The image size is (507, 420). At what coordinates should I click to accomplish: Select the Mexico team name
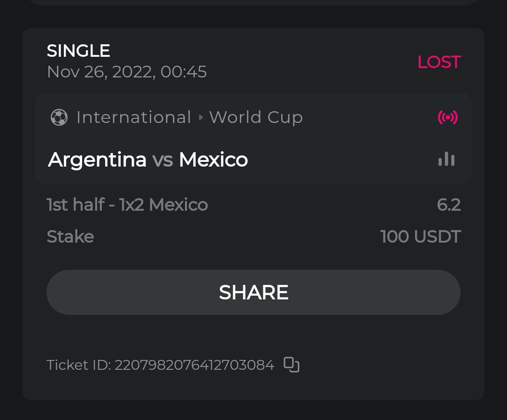[214, 160]
